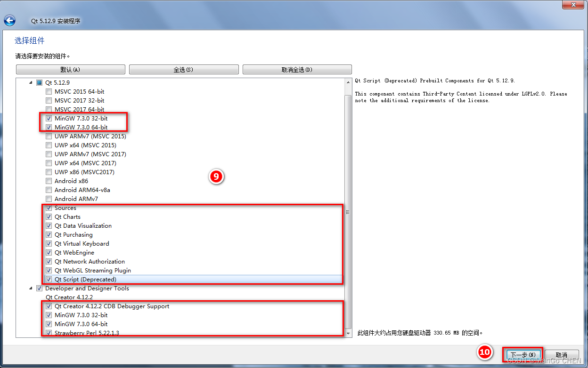Check the UWP ARMv7 (MSVC 2017) box
This screenshot has width=588, height=368.
[49, 154]
